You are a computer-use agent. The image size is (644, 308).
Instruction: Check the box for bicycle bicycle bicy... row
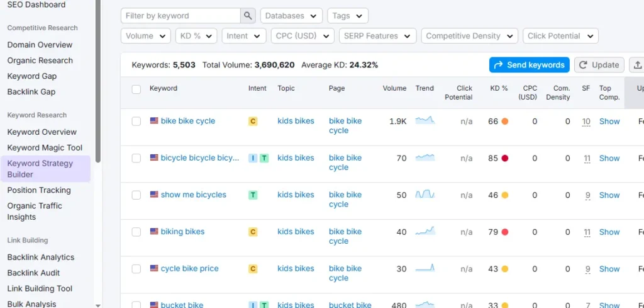pyautogui.click(x=136, y=158)
